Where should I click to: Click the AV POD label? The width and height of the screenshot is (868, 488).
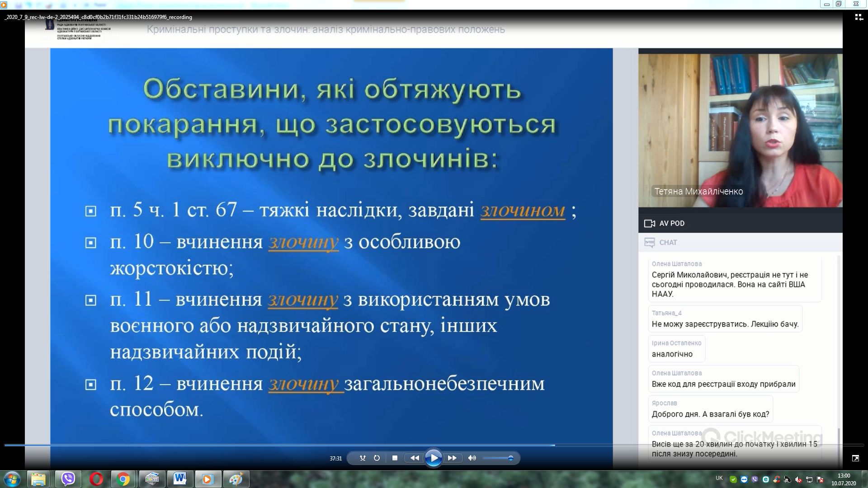pos(672,223)
